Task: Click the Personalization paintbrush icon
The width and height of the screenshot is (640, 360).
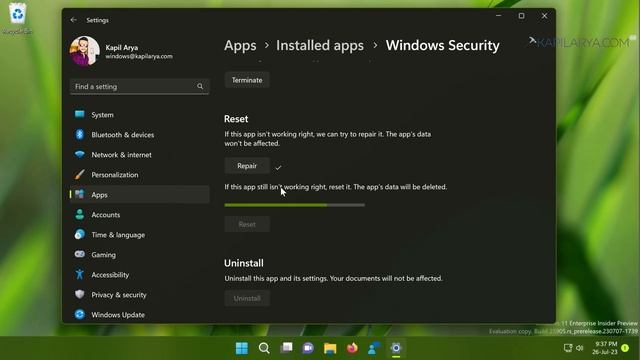Action: [80, 174]
